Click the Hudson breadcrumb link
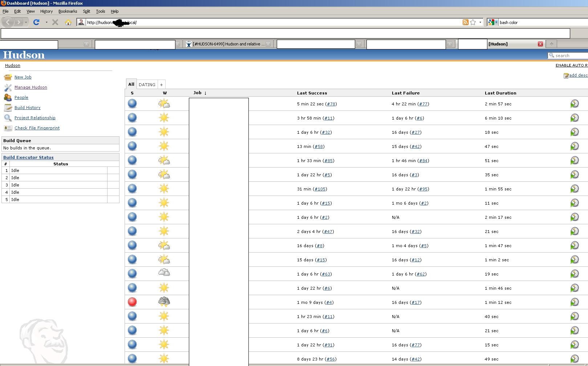The width and height of the screenshot is (588, 366). (x=13, y=65)
